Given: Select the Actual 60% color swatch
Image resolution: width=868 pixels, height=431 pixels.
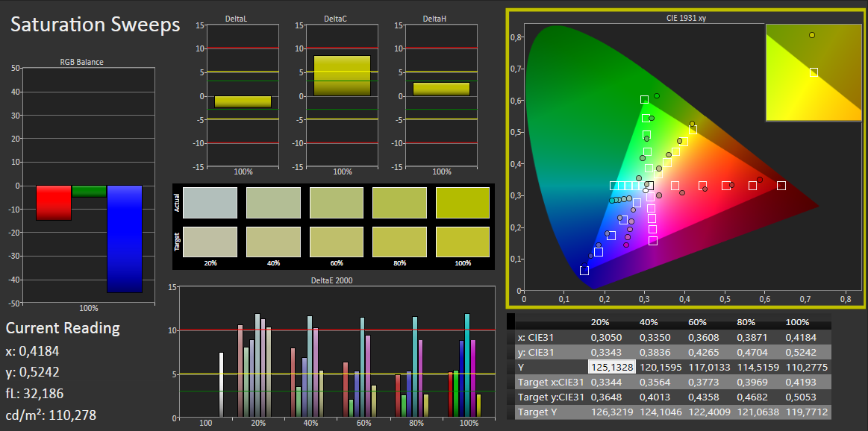Looking at the screenshot, I should click(336, 203).
